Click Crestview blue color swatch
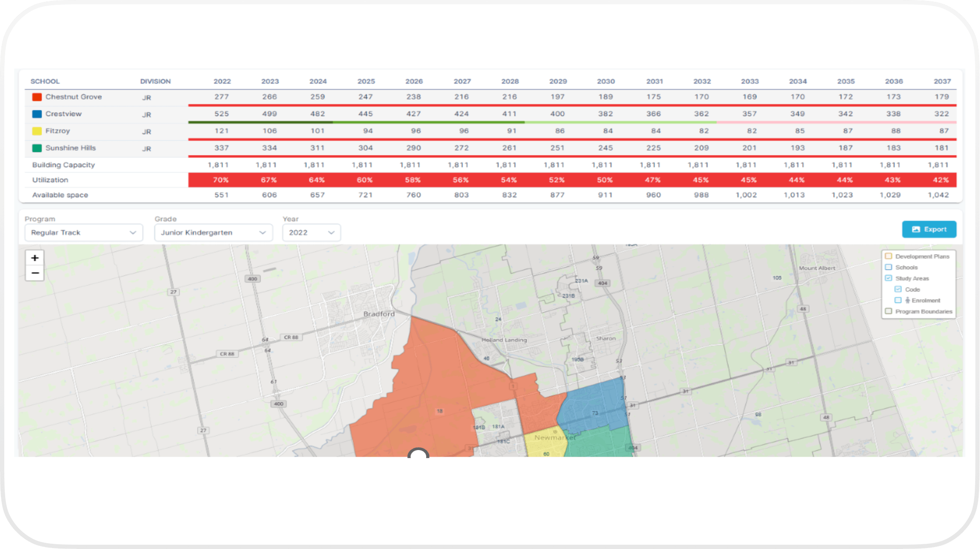The image size is (980, 549). pos(37,114)
